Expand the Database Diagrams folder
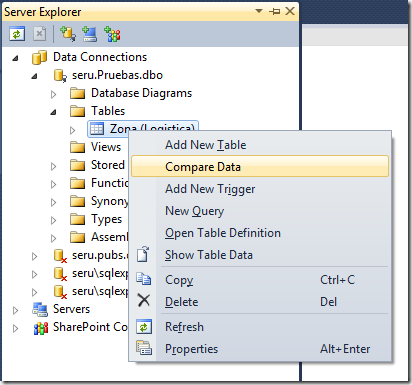 tap(53, 94)
